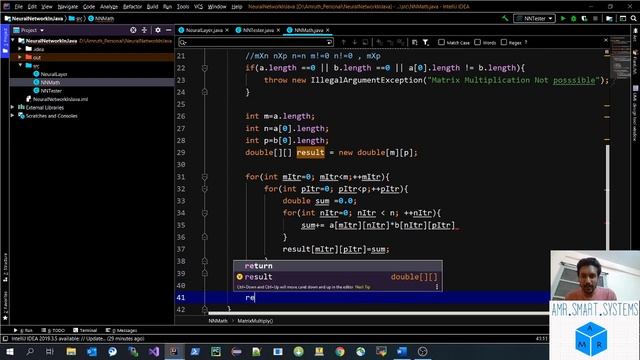Viewport: 640px width, 360px height.
Task: Click Next Tip link in completion popup
Action: point(362,287)
